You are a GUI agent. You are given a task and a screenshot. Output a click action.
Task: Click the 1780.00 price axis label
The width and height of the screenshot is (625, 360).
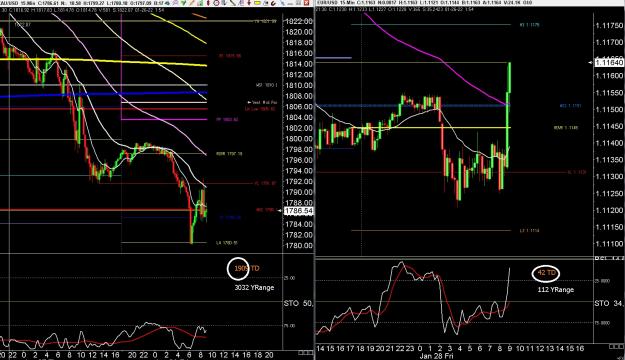(x=299, y=246)
